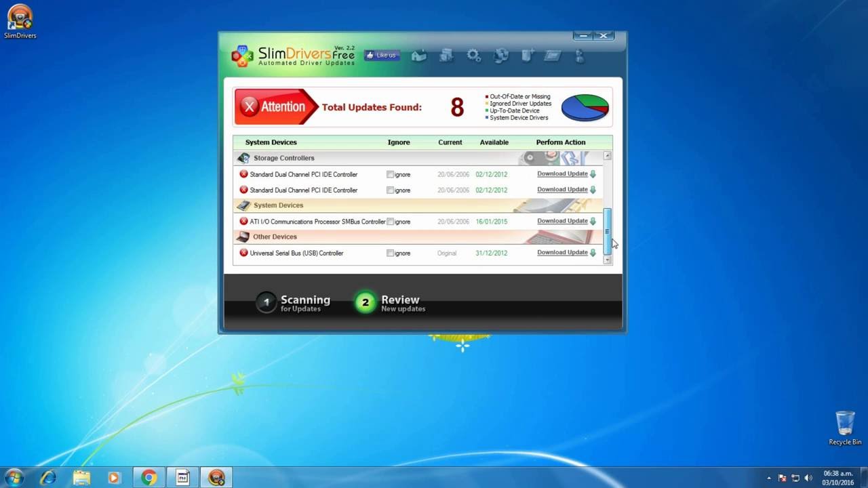Switch to Google Chrome in the taskbar

[x=149, y=477]
